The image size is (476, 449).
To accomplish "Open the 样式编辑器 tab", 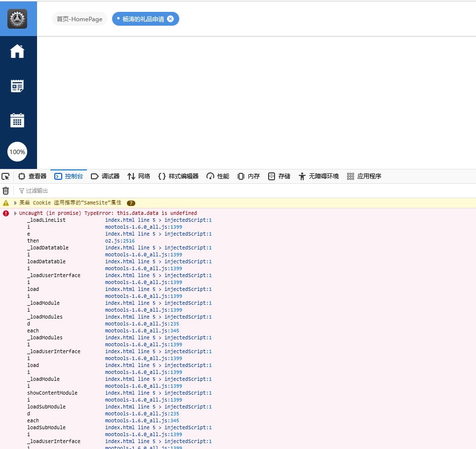I will [x=178, y=176].
